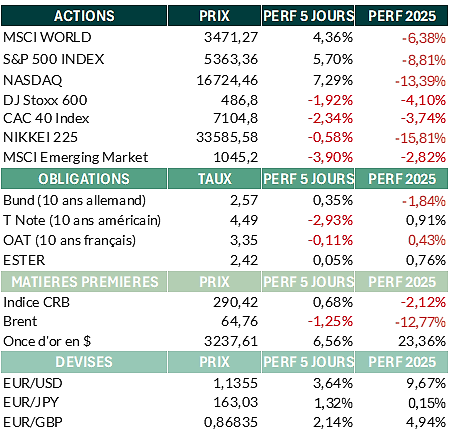
Task: Click T Note rate value 4,49
Action: [244, 220]
